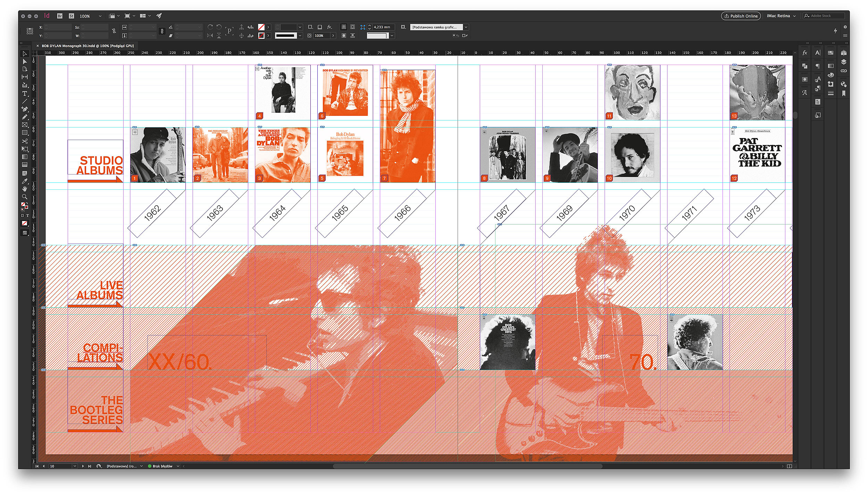Open the stroke type dropdown
This screenshot has height=495, width=868.
coord(300,35)
